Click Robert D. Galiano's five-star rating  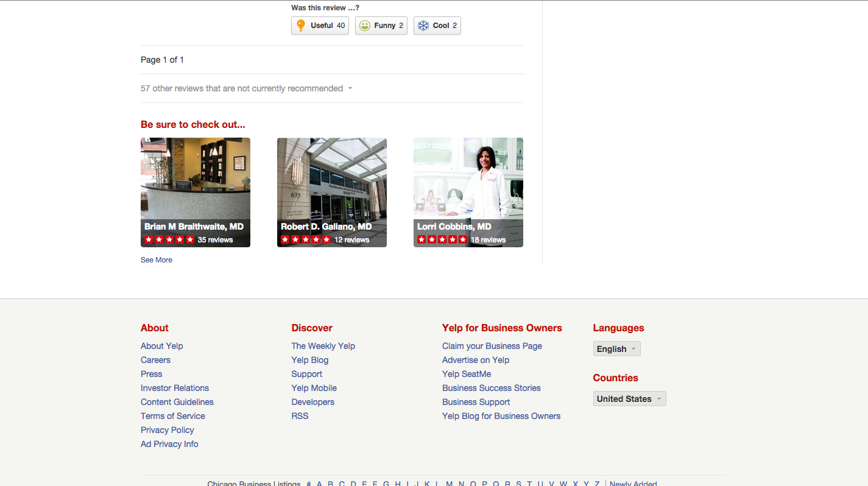[x=306, y=240]
